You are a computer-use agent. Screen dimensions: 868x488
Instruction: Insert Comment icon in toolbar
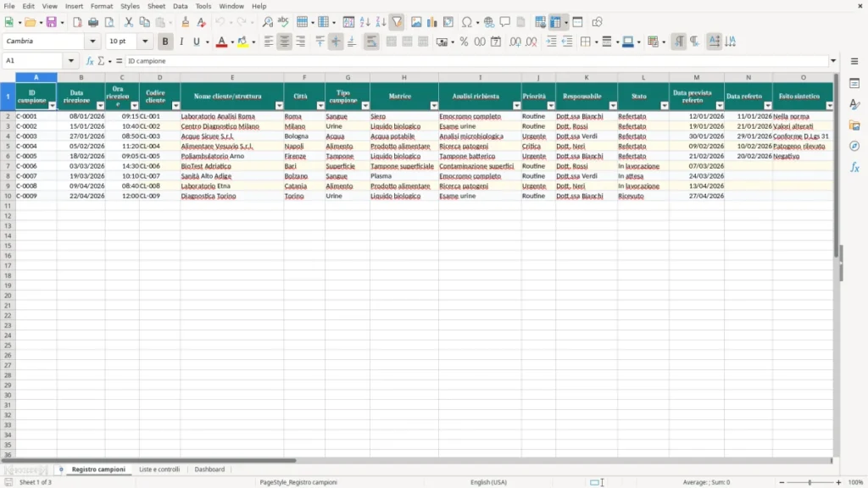(505, 22)
